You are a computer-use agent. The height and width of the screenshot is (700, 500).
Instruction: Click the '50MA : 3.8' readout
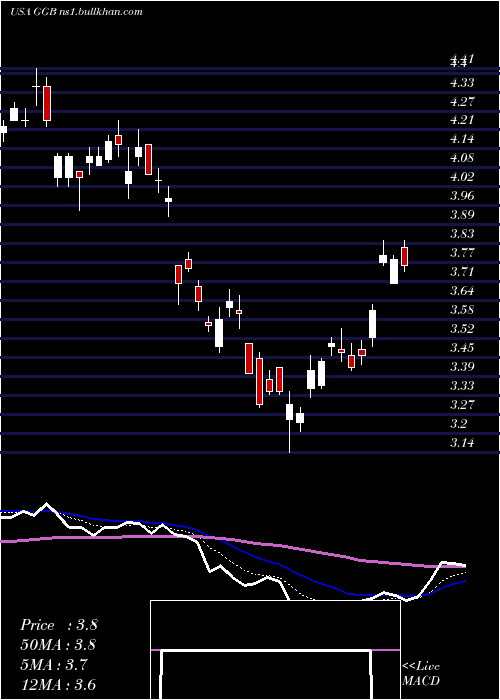point(58,645)
